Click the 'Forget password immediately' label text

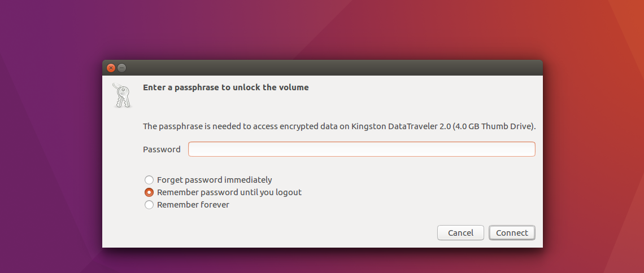tap(215, 180)
